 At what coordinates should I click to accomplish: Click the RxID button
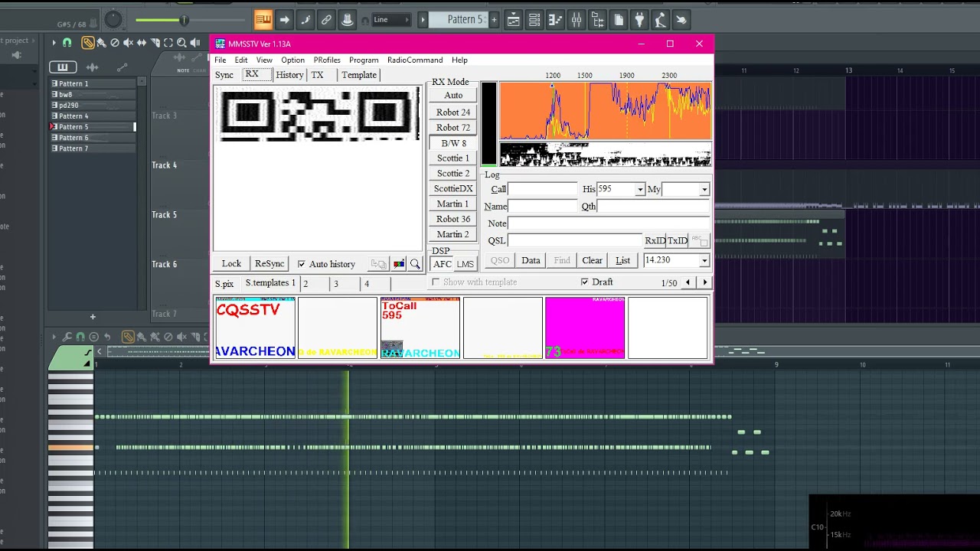655,240
